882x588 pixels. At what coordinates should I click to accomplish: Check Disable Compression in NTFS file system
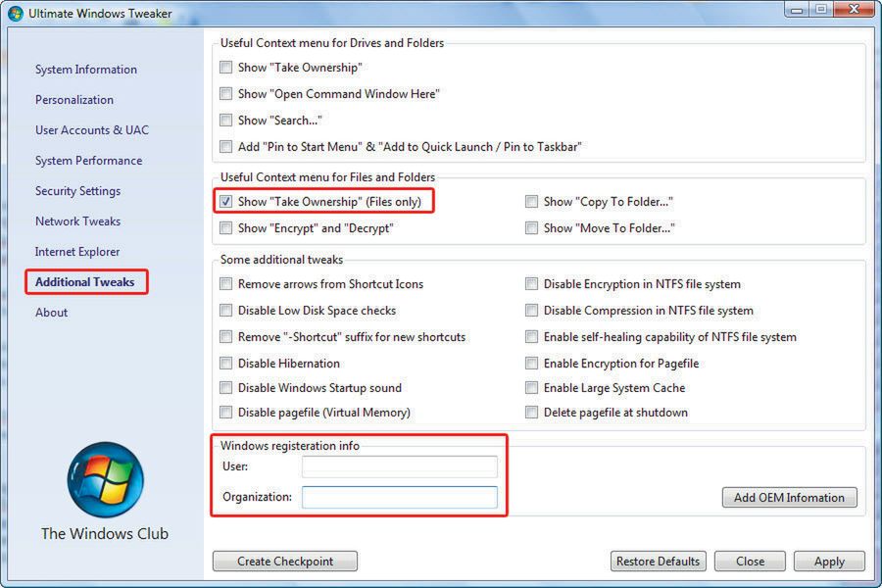click(x=531, y=310)
